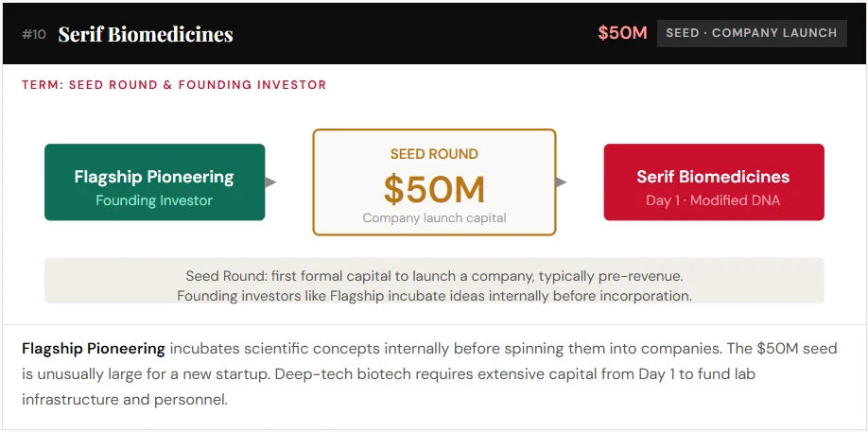
Task: Select the Serif Biomedicines header title
Action: tap(146, 34)
